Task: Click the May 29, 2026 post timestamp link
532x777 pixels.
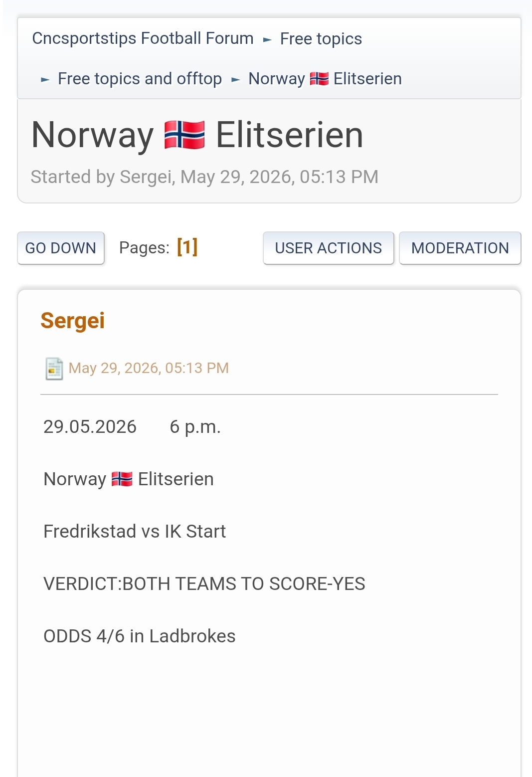Action: click(x=149, y=368)
